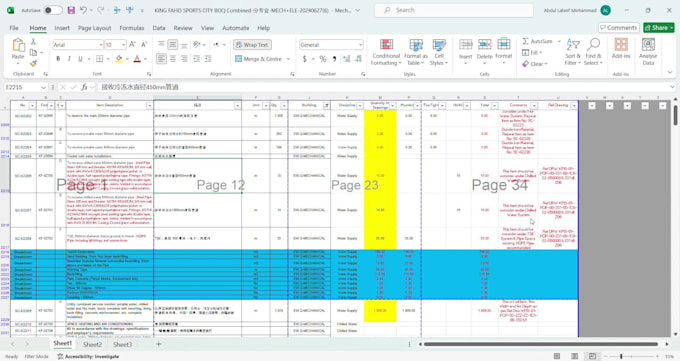Image resolution: width=680 pixels, height=361 pixels.
Task: Center text horizontally in the cell
Action: (173, 59)
